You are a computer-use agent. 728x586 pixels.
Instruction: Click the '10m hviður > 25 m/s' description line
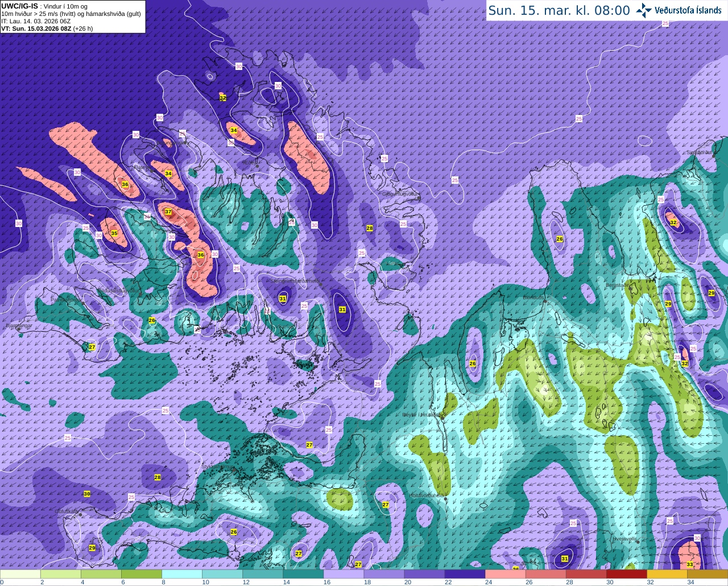[x=72, y=13]
